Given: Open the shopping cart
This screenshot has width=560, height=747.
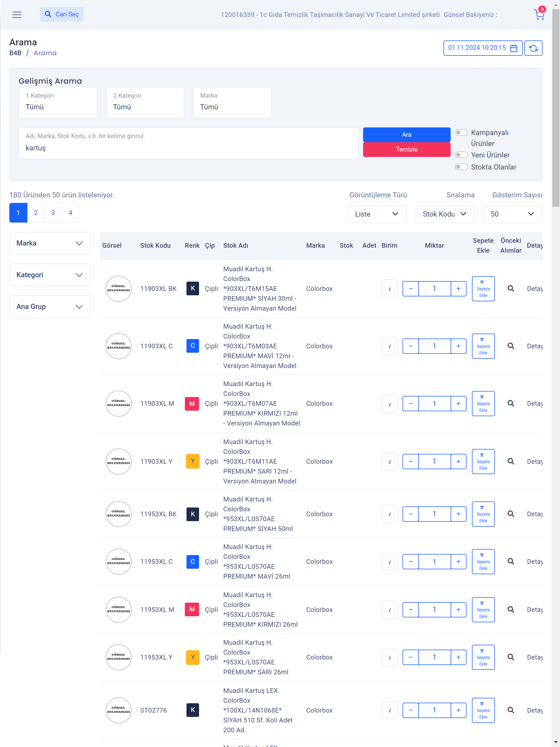Looking at the screenshot, I should point(539,14).
